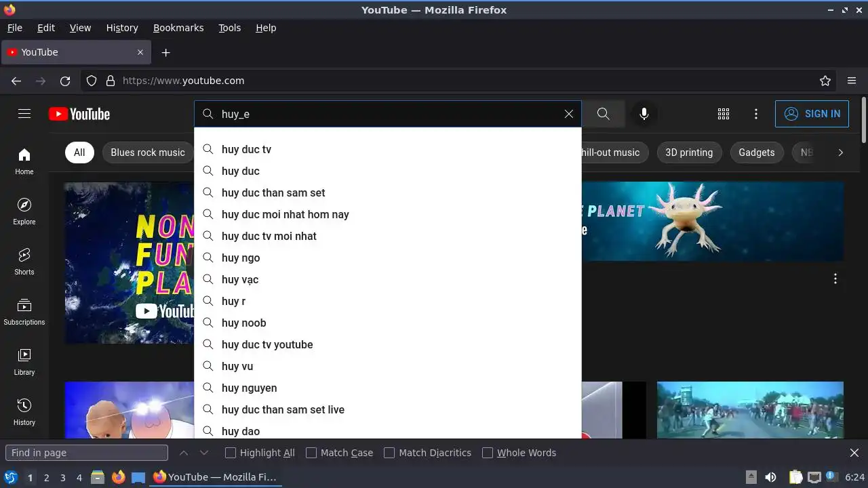Click the Find in page input field
The width and height of the screenshot is (868, 488).
[87, 453]
